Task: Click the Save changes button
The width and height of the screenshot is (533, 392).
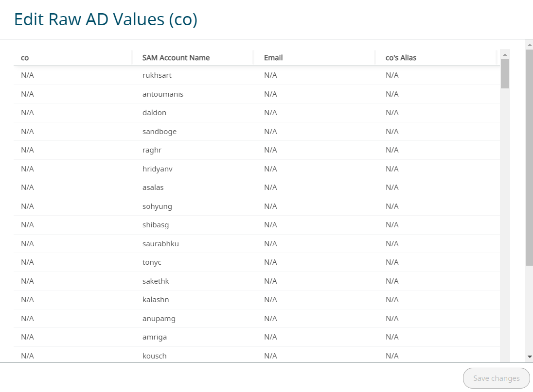Action: (x=497, y=378)
